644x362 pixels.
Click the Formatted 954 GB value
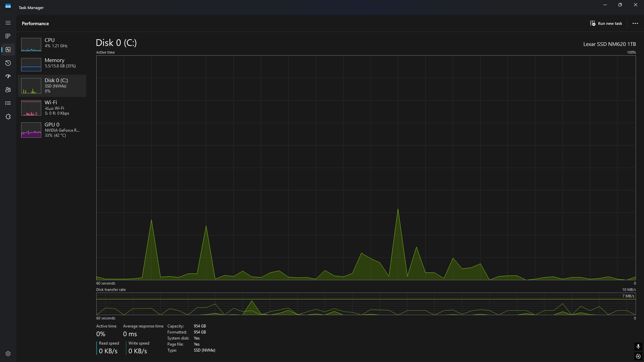[200, 332]
